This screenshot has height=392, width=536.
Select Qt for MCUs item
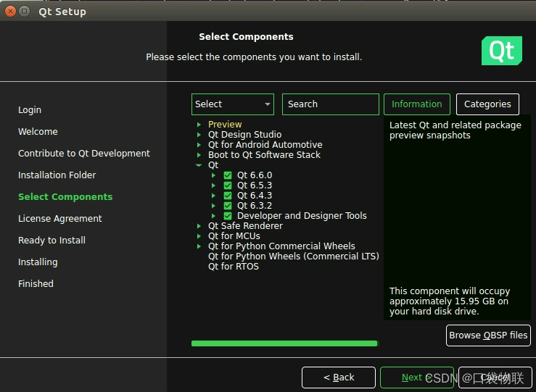pyautogui.click(x=234, y=236)
